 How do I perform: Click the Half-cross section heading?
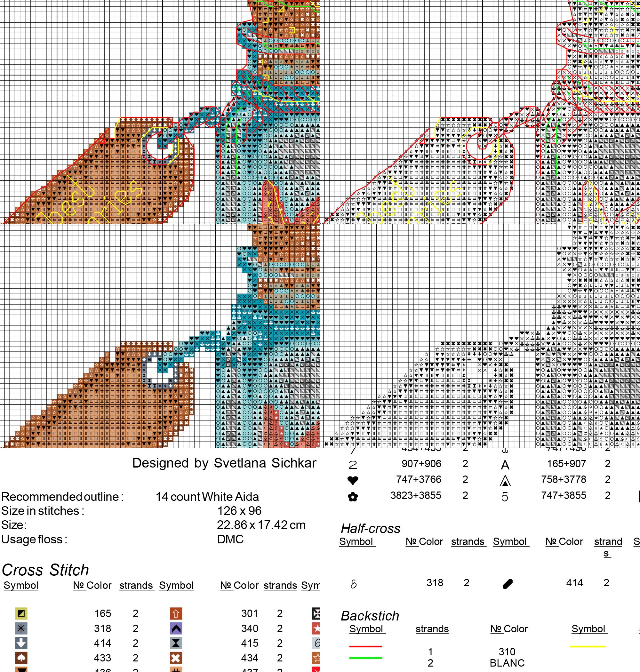coord(371,528)
